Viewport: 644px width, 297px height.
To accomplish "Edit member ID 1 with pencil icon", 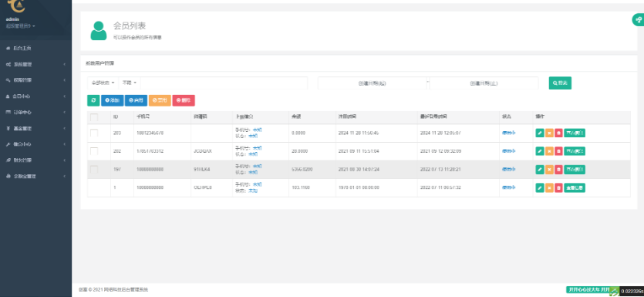I will (x=540, y=187).
